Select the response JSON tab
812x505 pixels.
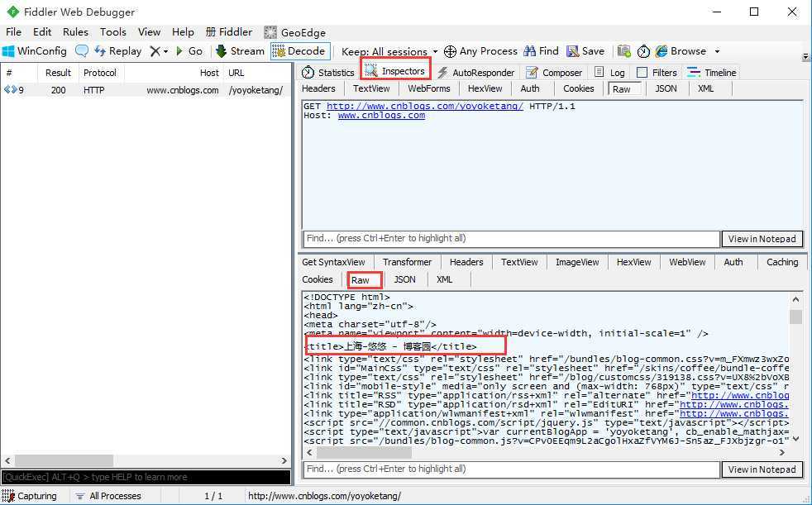tap(404, 279)
